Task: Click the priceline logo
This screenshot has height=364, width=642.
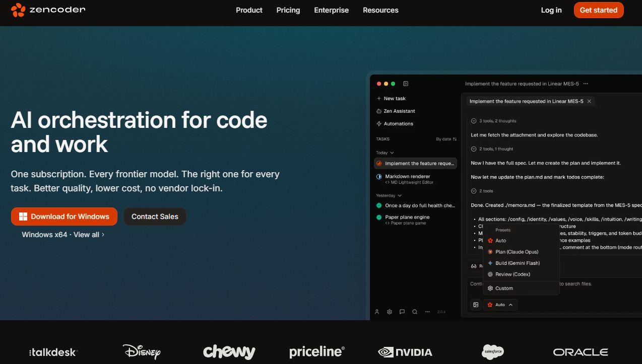Action: (x=317, y=352)
